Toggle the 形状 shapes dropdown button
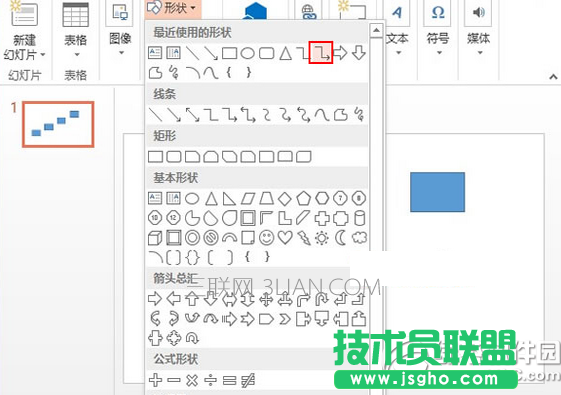Viewport: 561px width, 395px height. click(x=173, y=8)
